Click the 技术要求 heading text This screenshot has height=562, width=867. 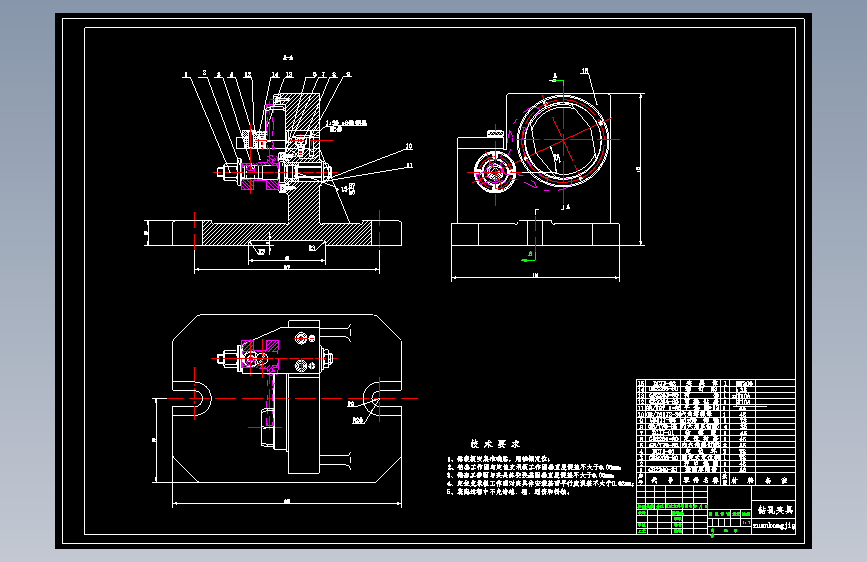(495, 444)
